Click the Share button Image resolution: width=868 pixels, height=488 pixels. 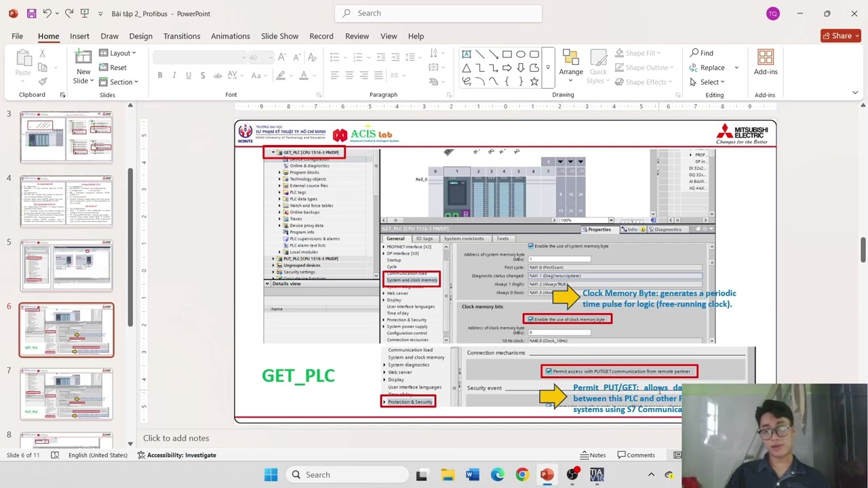840,36
